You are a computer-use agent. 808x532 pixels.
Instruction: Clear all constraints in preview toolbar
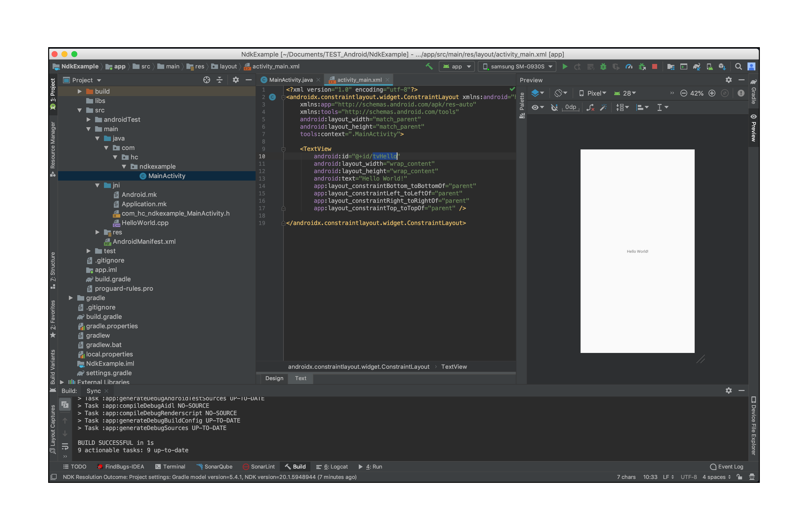pos(590,108)
